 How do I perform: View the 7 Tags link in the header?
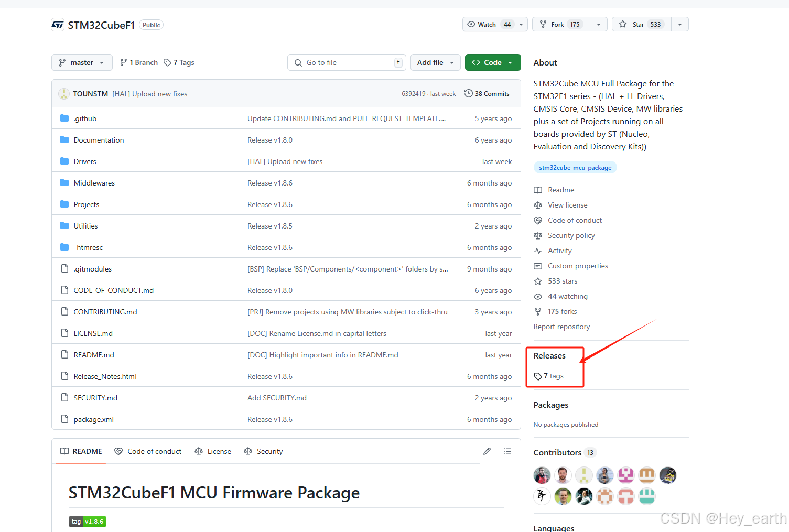[179, 62]
